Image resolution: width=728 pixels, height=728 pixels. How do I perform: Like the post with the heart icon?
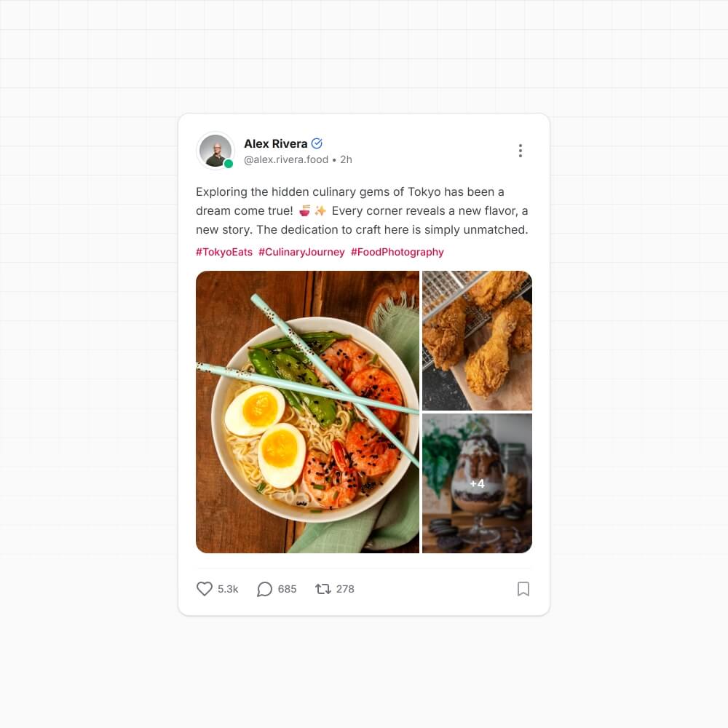pyautogui.click(x=205, y=589)
